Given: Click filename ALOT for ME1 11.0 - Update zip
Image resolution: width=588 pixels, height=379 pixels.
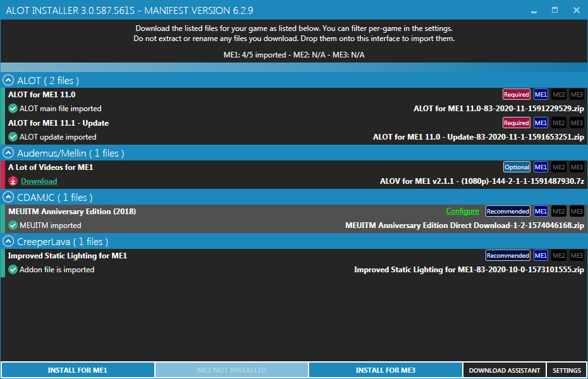Looking at the screenshot, I should click(479, 137).
